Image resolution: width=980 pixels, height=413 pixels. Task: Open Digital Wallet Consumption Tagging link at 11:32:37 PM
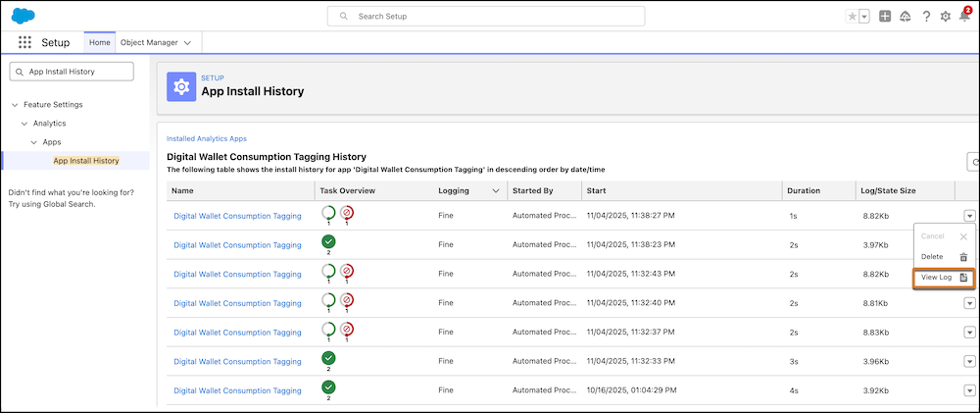237,333
